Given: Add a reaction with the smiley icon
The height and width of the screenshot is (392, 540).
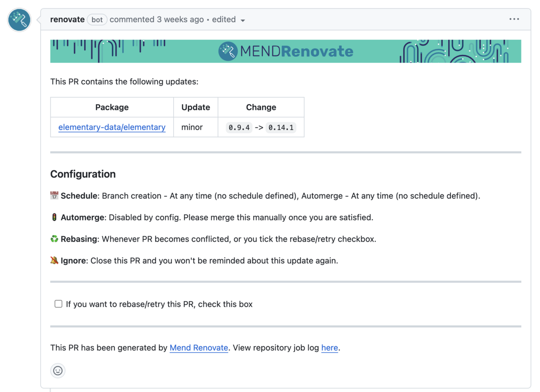Looking at the screenshot, I should click(x=58, y=370).
